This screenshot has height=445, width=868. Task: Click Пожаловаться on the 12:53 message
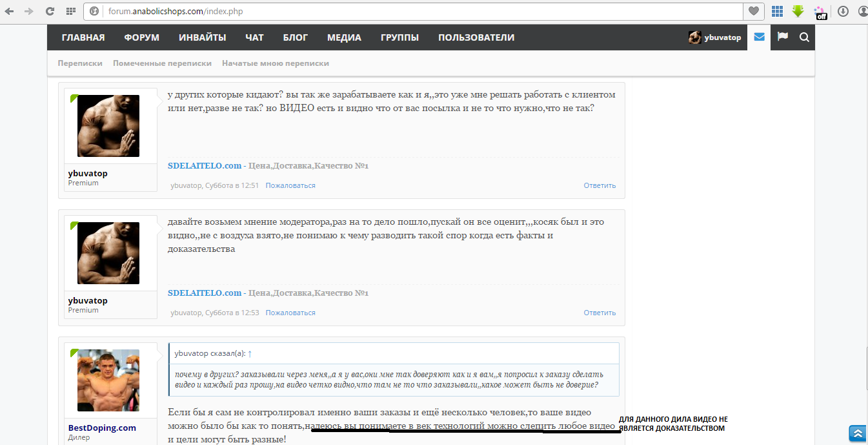(x=290, y=313)
